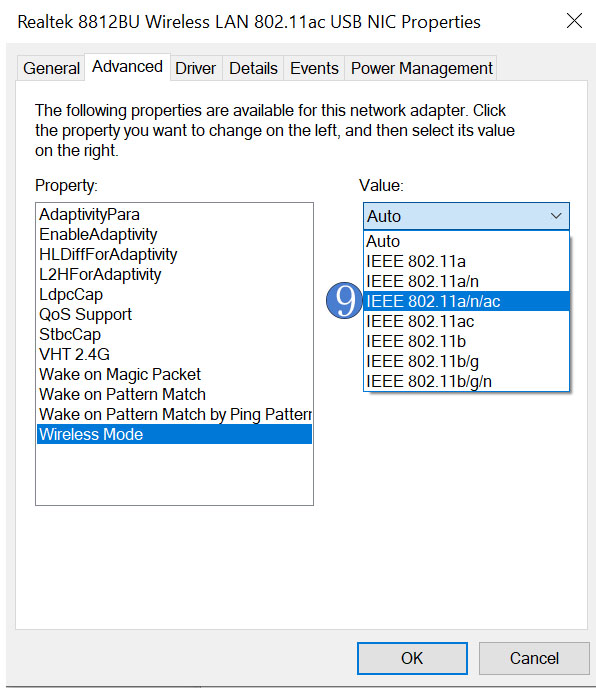596x688 pixels.
Task: Choose IEEE 802.11a/n/ac option
Action: point(466,301)
